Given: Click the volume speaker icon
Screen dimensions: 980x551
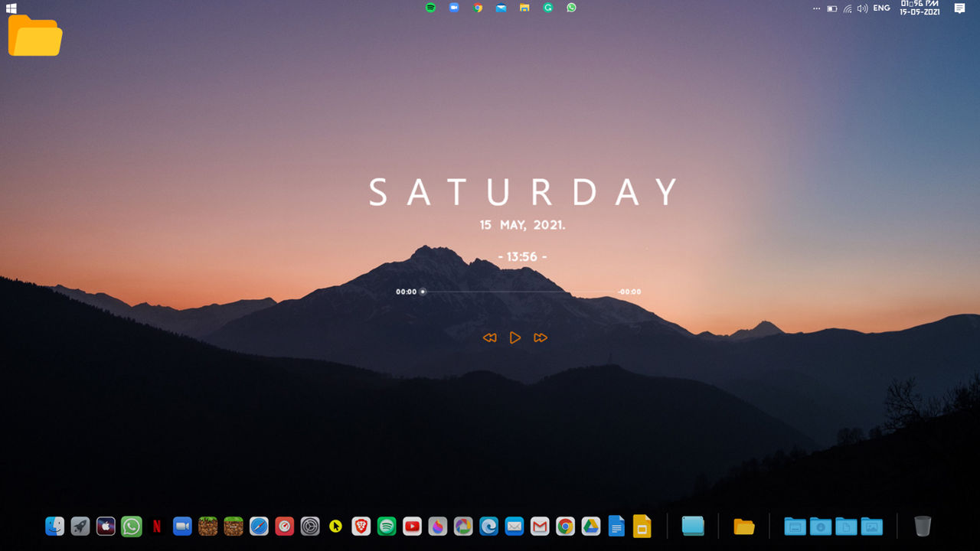Looking at the screenshot, I should pos(863,8).
